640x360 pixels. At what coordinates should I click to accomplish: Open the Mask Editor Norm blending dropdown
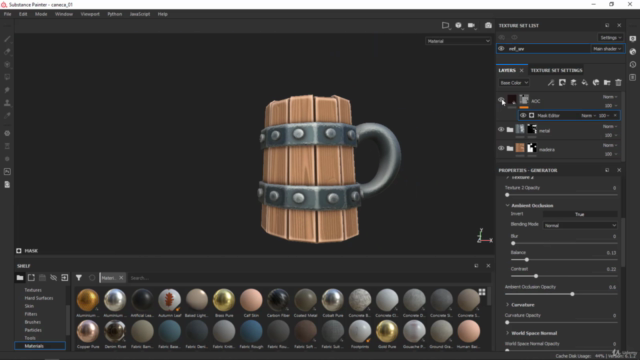coord(588,116)
